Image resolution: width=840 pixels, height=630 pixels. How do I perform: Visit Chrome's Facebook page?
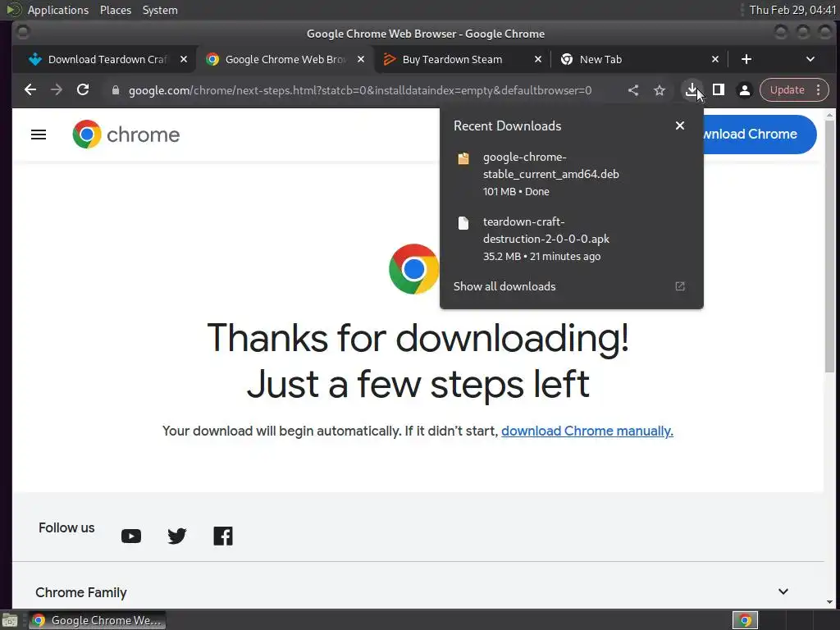click(x=223, y=536)
